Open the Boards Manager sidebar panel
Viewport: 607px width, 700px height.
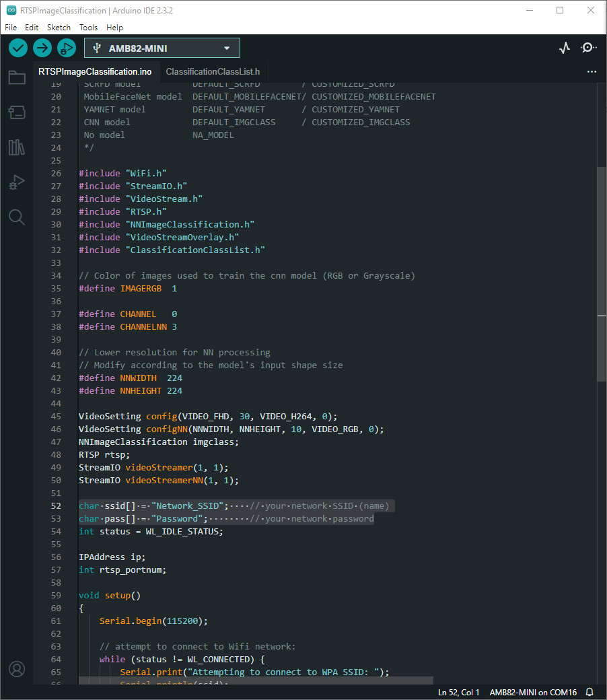click(x=17, y=112)
